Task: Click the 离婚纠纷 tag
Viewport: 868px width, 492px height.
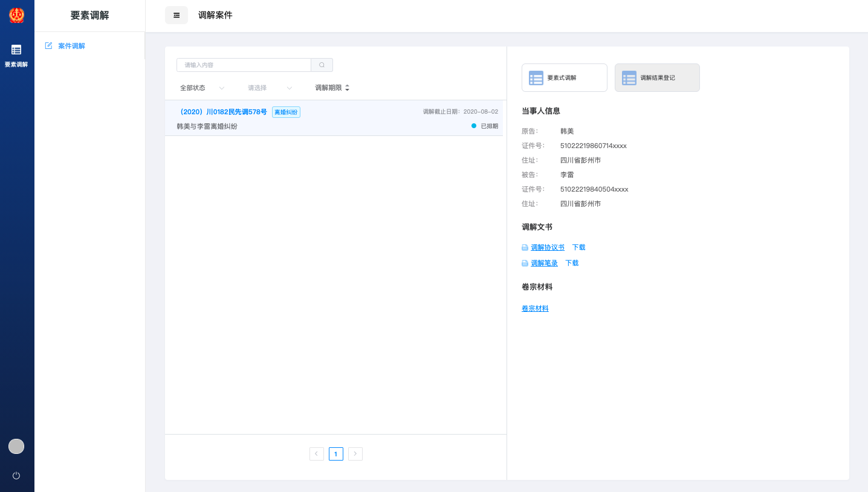Action: (286, 112)
